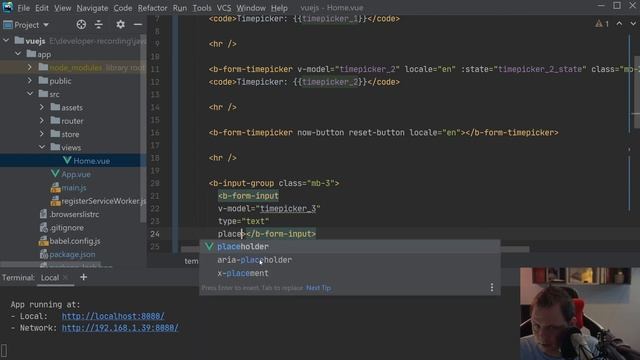The image size is (640, 360).
Task: Collapse the views folder
Action: click(42, 147)
